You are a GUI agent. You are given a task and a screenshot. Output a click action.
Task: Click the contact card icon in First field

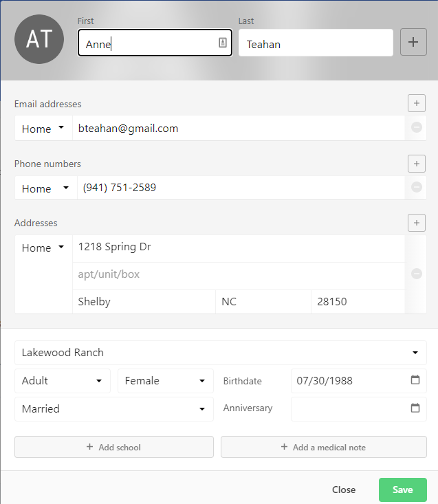click(x=222, y=43)
